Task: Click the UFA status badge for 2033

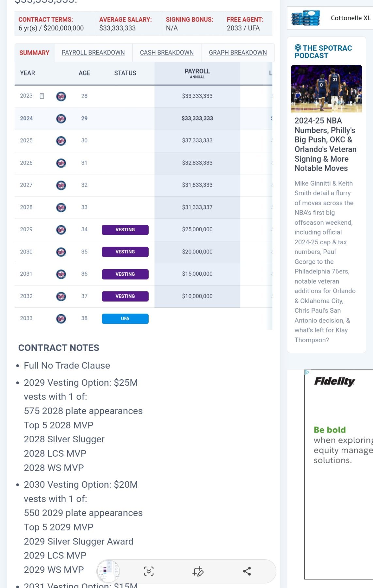Action: tap(125, 318)
